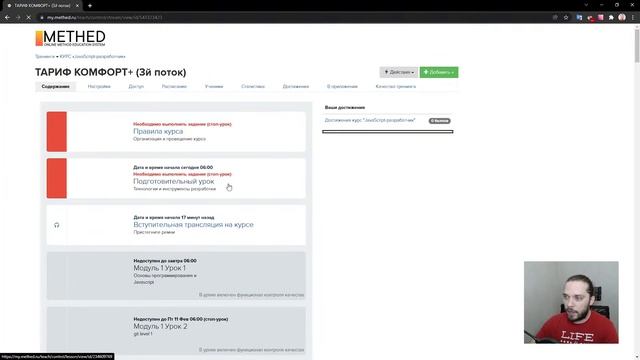Click the site lock icon in address bar
This screenshot has height=360, width=640.
pyautogui.click(x=42, y=18)
